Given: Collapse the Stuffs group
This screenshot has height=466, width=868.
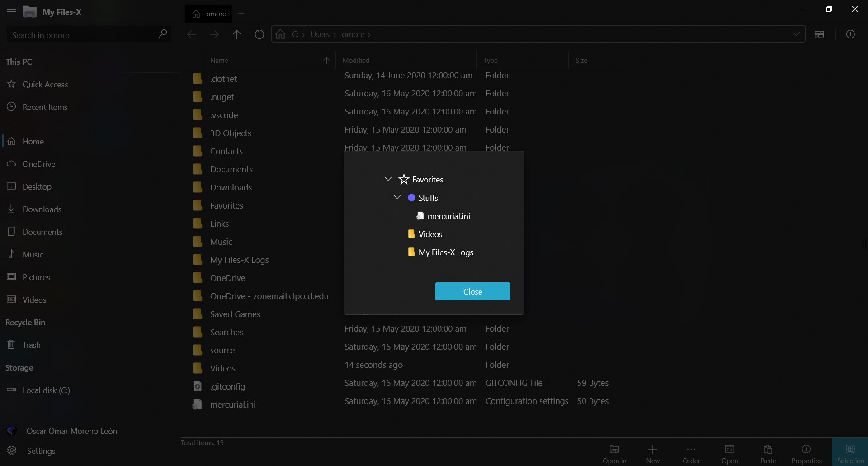Looking at the screenshot, I should [397, 197].
